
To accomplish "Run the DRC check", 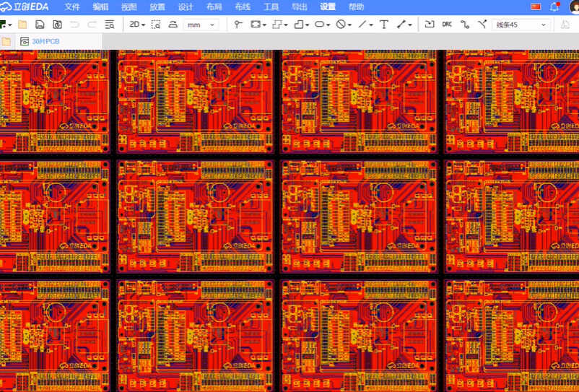I will click(x=447, y=25).
